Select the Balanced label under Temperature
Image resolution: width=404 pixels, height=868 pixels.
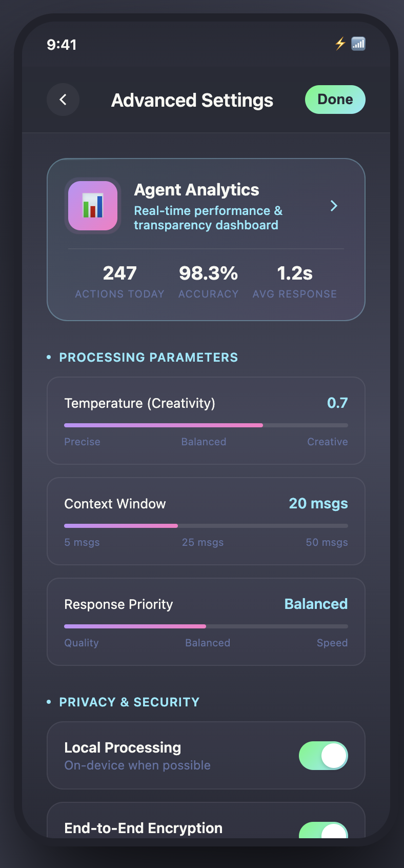[204, 442]
